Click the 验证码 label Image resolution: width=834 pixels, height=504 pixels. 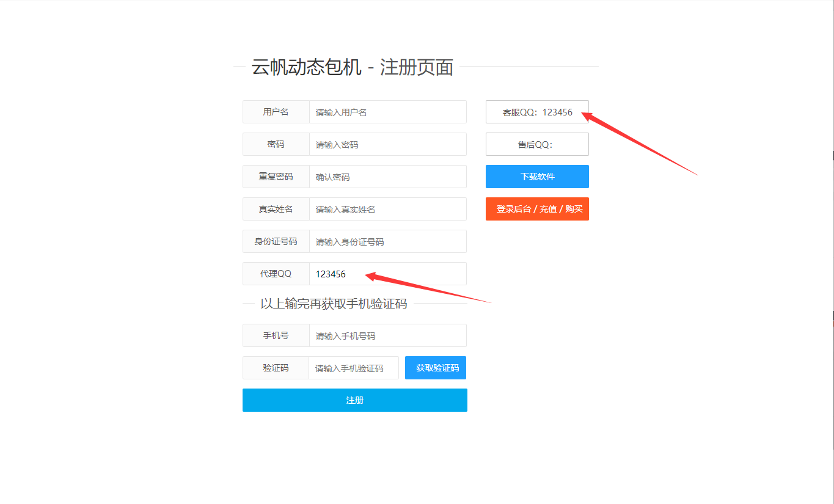(276, 368)
